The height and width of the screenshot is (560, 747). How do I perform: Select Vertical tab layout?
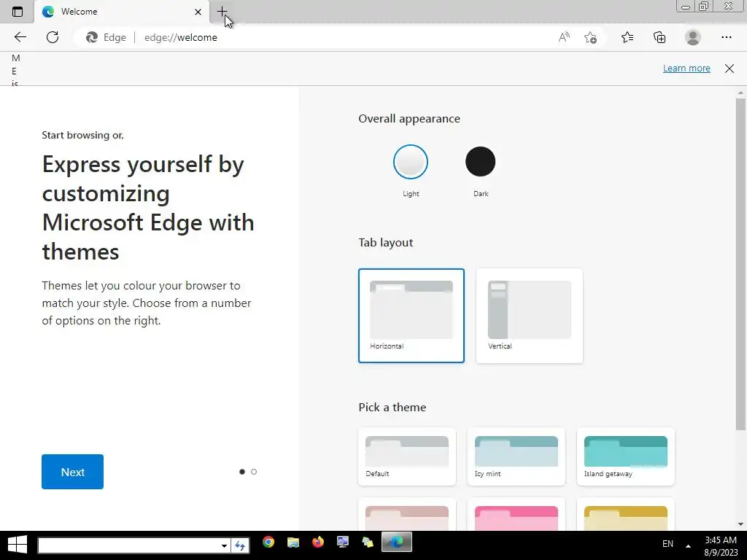click(530, 315)
